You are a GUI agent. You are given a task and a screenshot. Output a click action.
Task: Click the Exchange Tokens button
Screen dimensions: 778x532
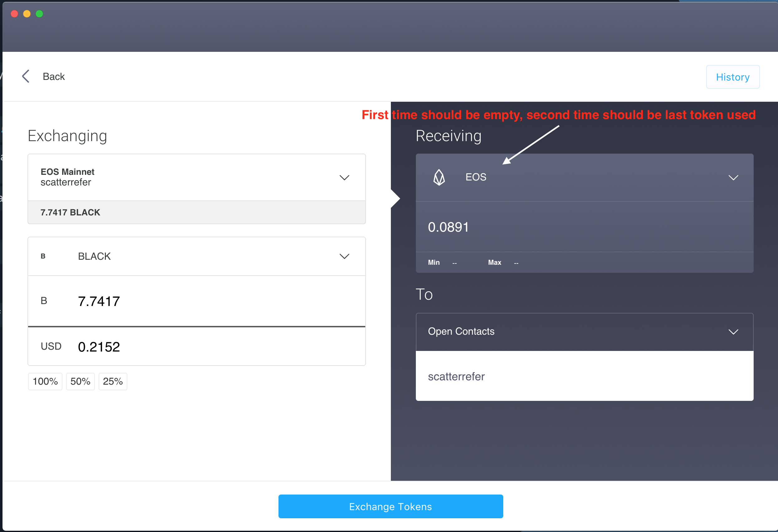pyautogui.click(x=390, y=506)
